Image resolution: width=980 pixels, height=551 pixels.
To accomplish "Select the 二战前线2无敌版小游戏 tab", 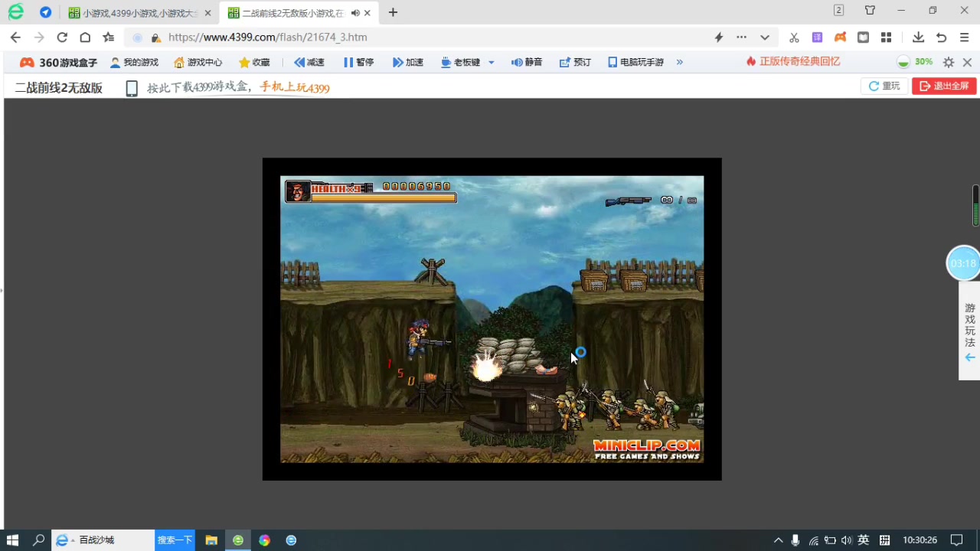I will [298, 13].
